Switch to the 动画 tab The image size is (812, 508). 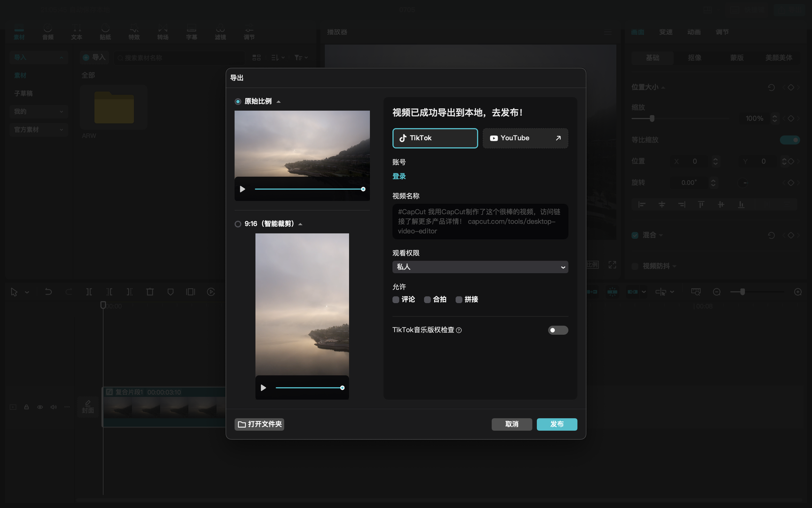(x=694, y=32)
